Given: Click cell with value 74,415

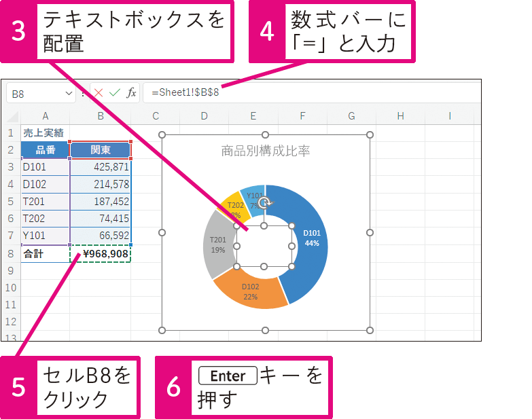Looking at the screenshot, I should (101, 219).
